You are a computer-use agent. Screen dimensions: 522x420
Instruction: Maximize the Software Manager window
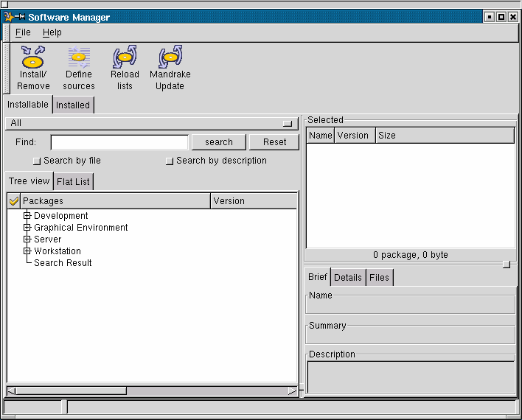(x=501, y=17)
